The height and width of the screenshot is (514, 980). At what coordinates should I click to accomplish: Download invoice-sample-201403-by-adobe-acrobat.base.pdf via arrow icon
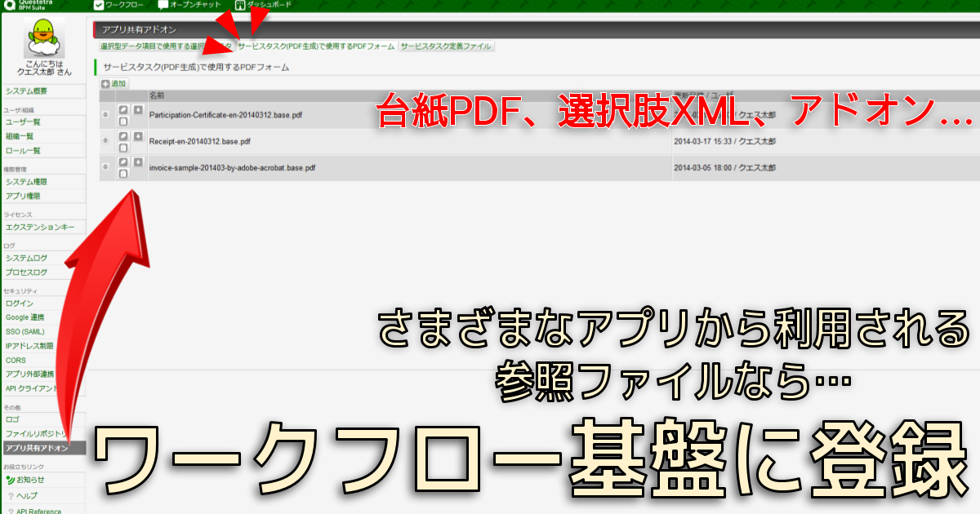pos(137,162)
